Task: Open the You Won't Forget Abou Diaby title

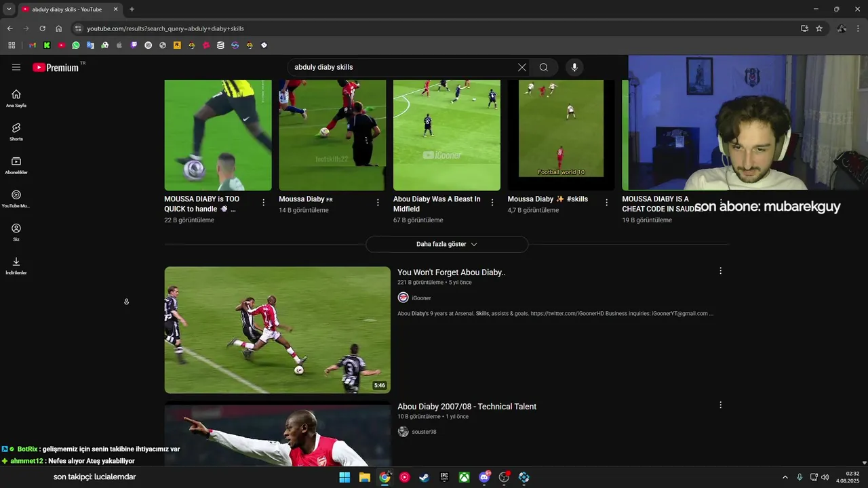Action: click(452, 272)
